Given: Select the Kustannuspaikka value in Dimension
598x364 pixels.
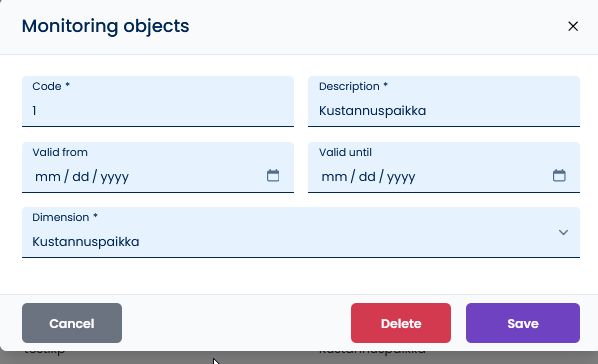Looking at the screenshot, I should 86,242.
